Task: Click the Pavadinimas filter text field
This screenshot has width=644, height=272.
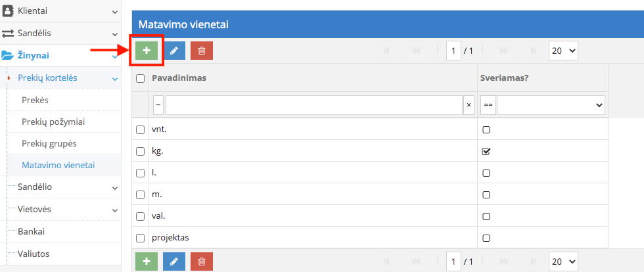Action: [x=314, y=105]
